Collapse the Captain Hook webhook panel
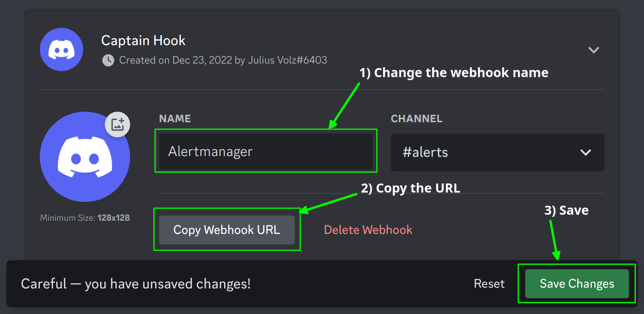The height and width of the screenshot is (314, 644). tap(594, 50)
